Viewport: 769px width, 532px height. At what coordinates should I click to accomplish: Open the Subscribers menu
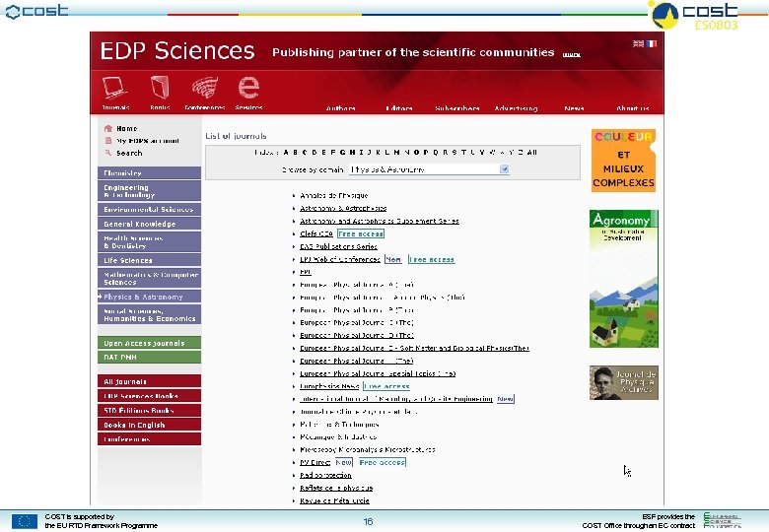point(457,108)
